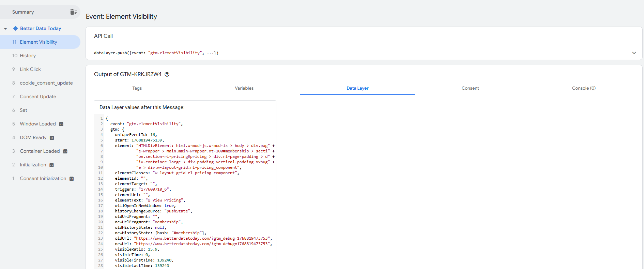Open the Summary view

click(23, 12)
